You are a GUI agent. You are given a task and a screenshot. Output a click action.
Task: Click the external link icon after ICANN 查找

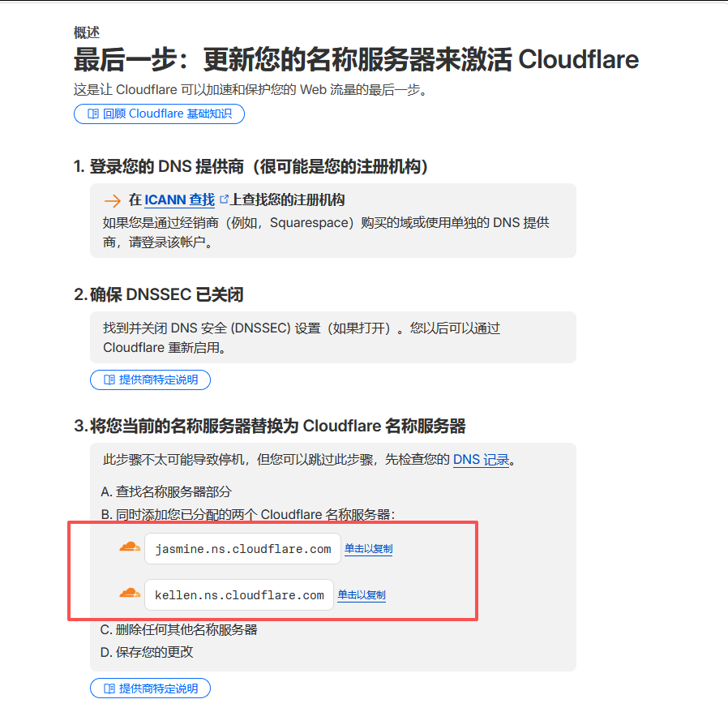(224, 199)
